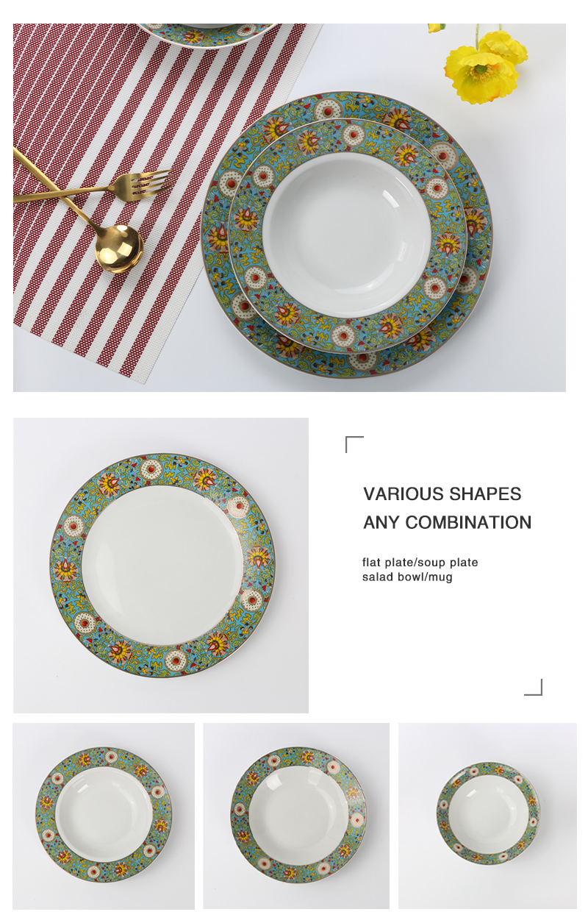
Task: Click the white center of soup plate
Action: (x=347, y=235)
